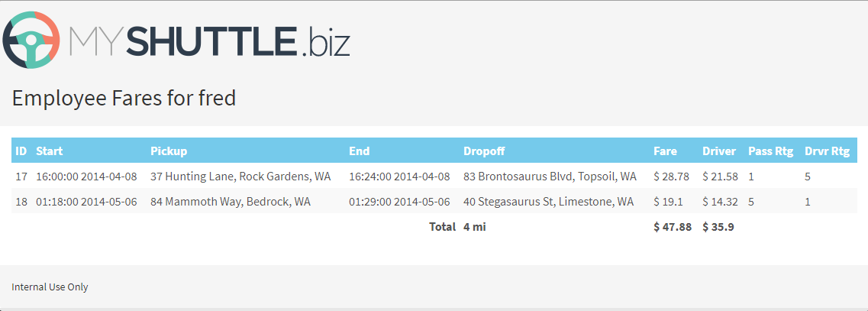The image size is (868, 311).
Task: Click the ID column header
Action: click(21, 151)
